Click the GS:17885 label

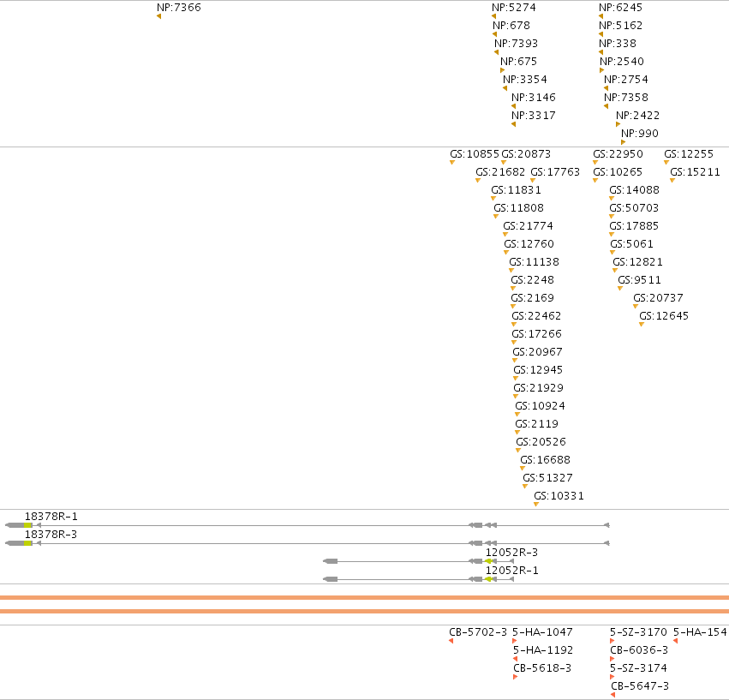click(634, 226)
